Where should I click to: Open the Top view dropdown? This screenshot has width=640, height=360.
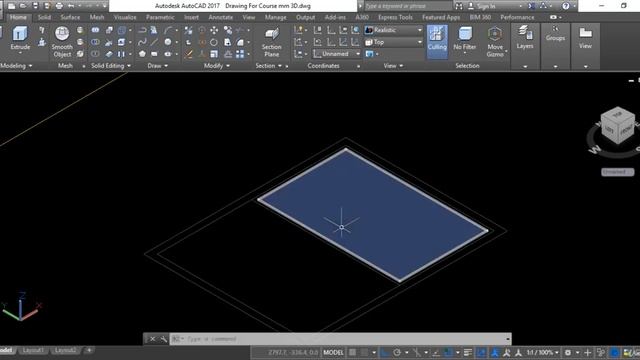pyautogui.click(x=393, y=42)
